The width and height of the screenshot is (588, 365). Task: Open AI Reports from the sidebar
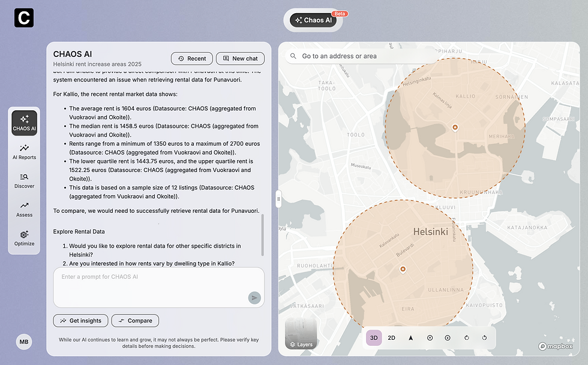[25, 152]
